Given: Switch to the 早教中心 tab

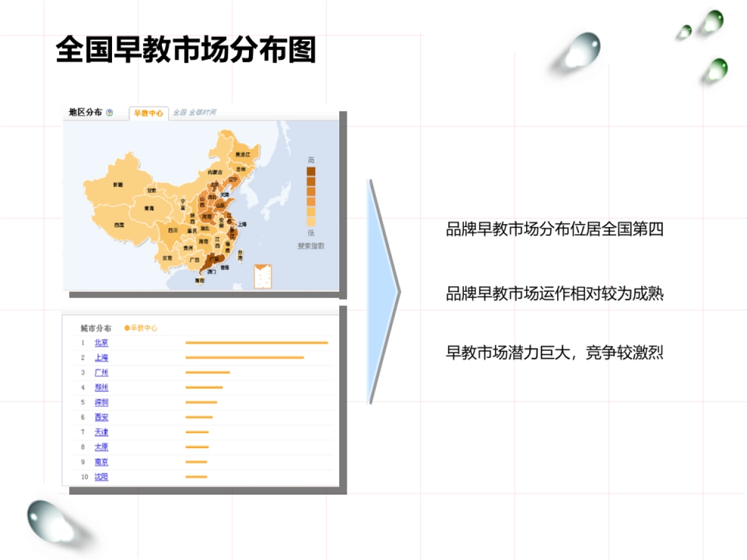Looking at the screenshot, I should pyautogui.click(x=149, y=113).
